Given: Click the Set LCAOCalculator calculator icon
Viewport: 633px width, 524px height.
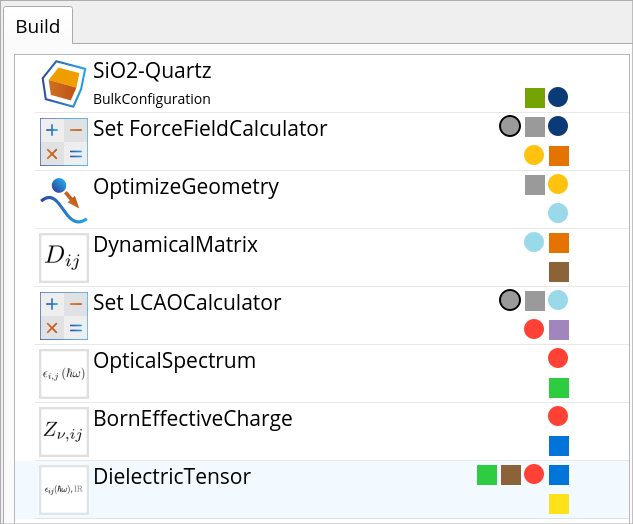Looking at the screenshot, I should [x=64, y=316].
